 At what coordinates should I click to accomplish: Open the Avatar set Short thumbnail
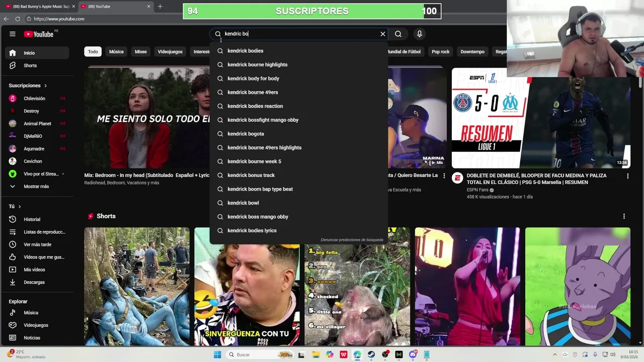coord(137,287)
